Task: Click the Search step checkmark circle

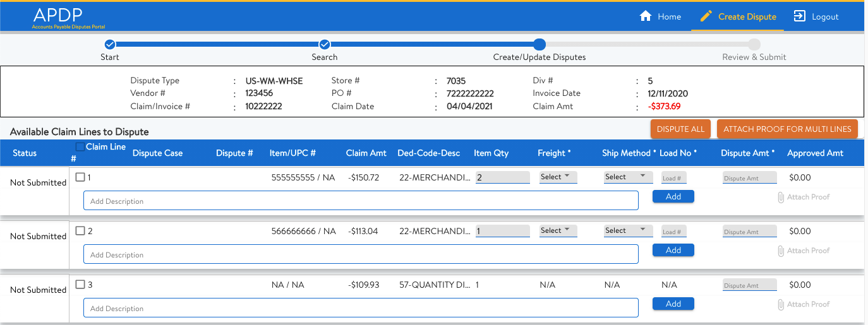Action: [x=325, y=44]
